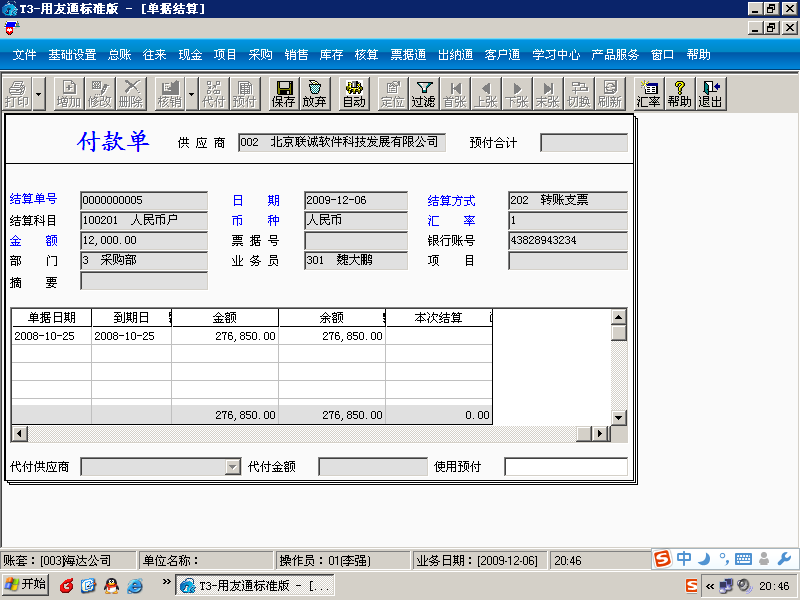Click the 金额 field showing 12,000.00

coord(144,240)
